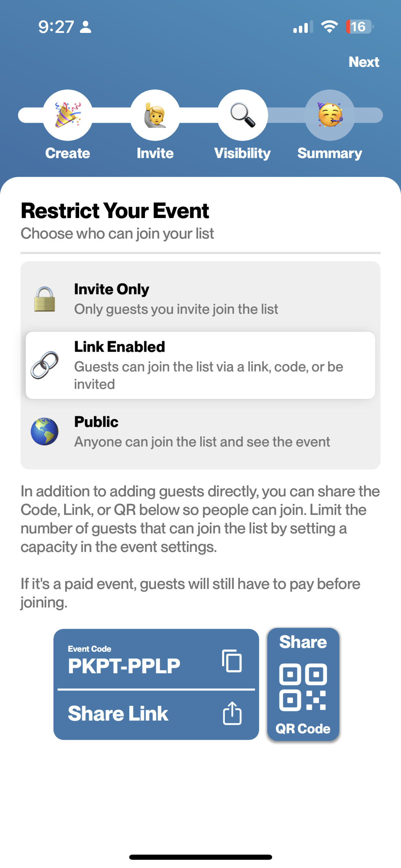401x868 pixels.
Task: Tap the party face Summary step icon
Action: point(330,115)
